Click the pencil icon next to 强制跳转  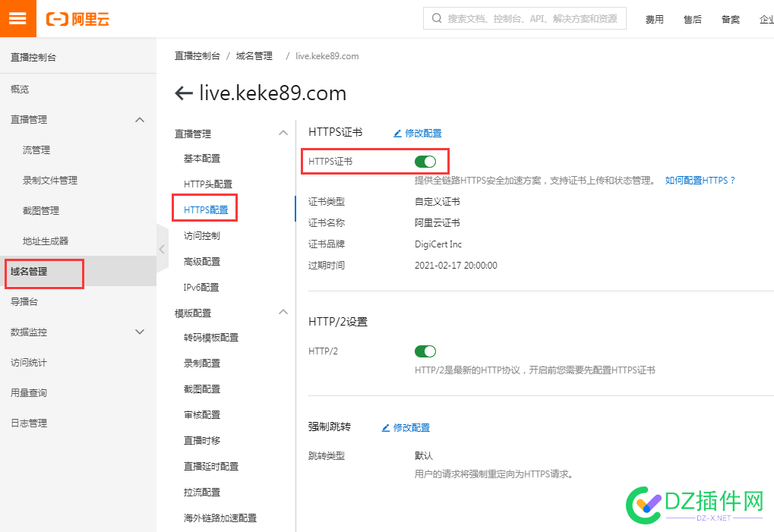tap(386, 428)
